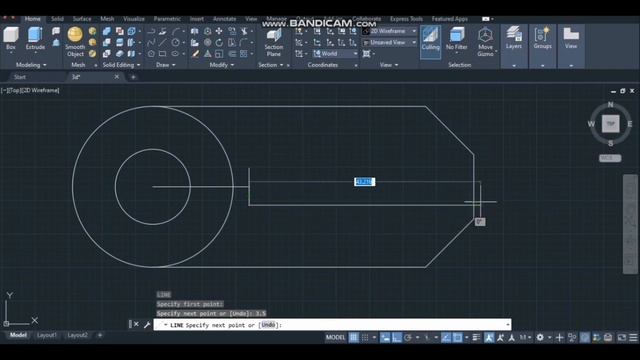Click the Undo option in command line
The width and height of the screenshot is (640, 360).
click(268, 325)
